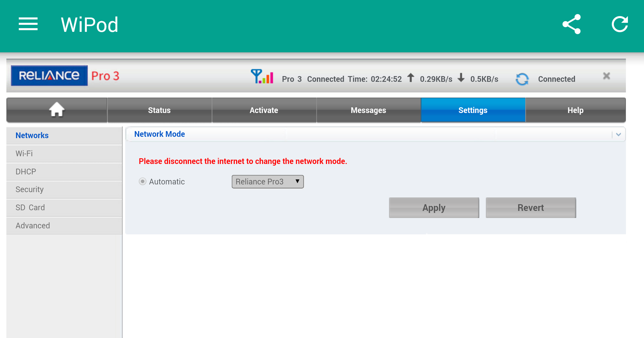Image resolution: width=644 pixels, height=338 pixels.
Task: Open SD Card settings in sidebar
Action: click(64, 208)
